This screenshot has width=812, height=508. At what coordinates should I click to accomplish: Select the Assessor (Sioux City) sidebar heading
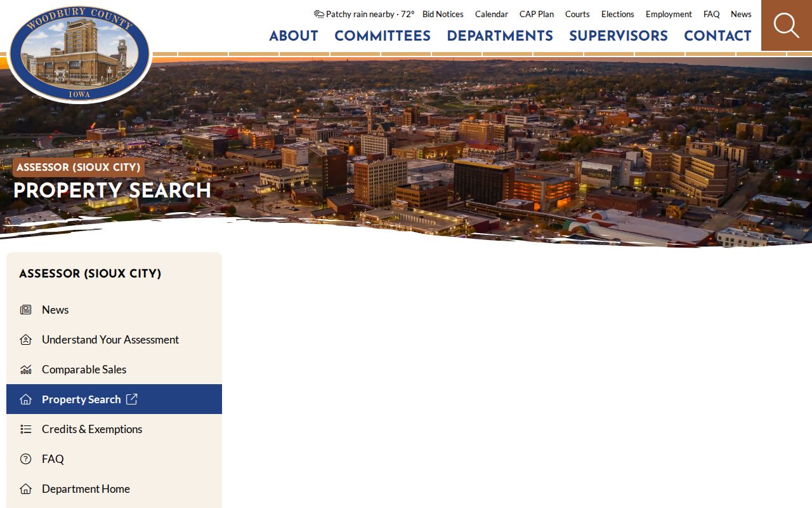90,274
